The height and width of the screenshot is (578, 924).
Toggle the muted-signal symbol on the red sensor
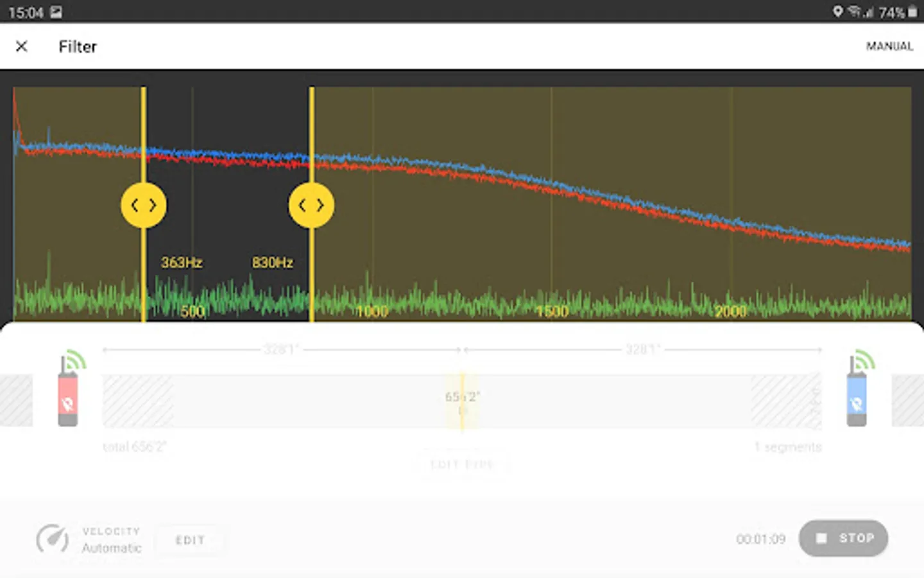click(67, 403)
